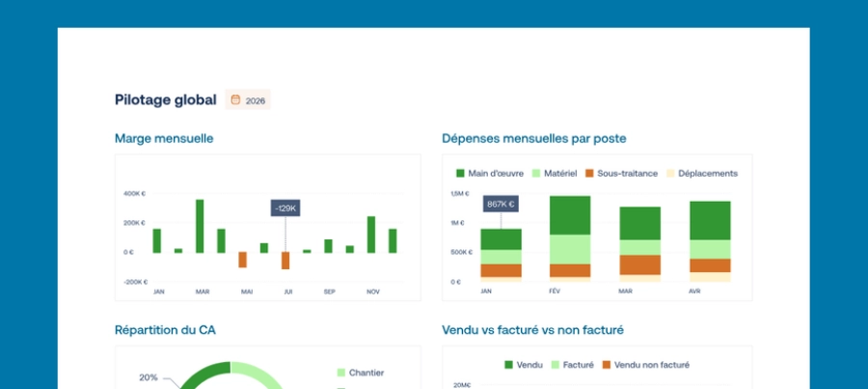Select the tallest green bar for MAR
868x389 pixels.
pos(200,226)
